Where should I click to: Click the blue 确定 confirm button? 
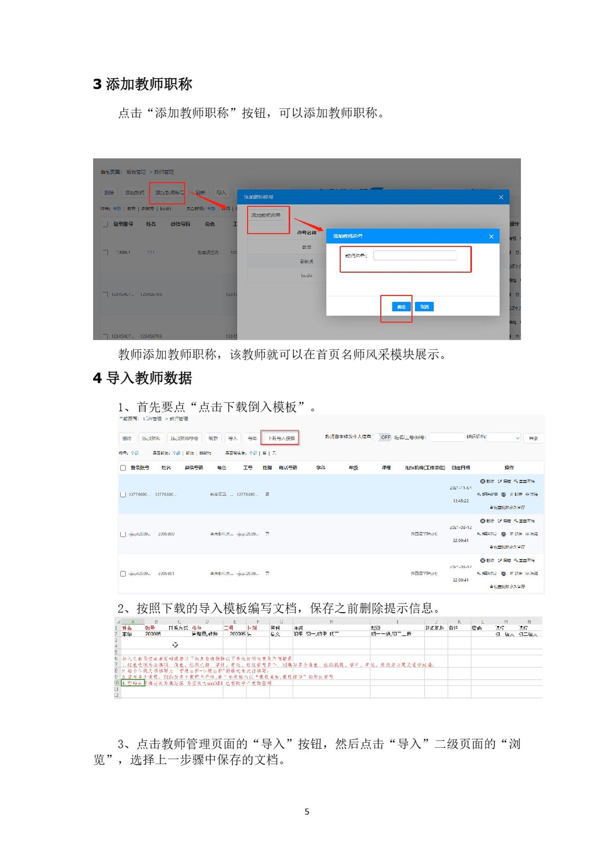[x=401, y=307]
